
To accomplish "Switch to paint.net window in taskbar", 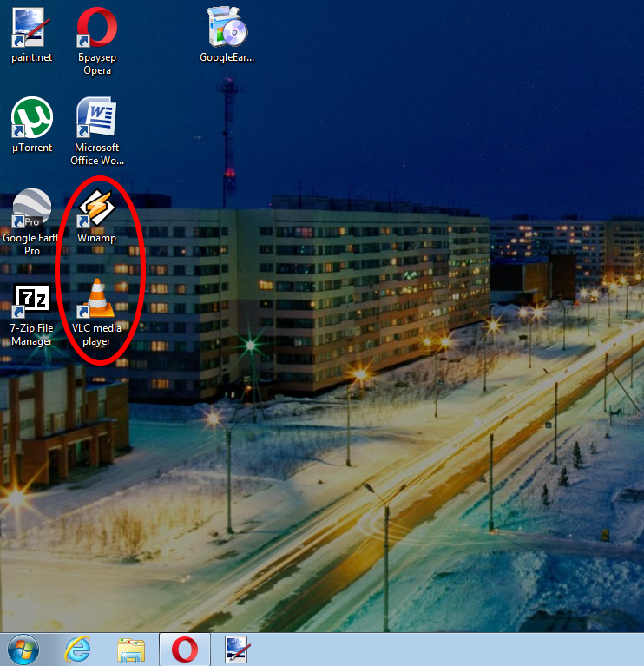I will tap(237, 649).
